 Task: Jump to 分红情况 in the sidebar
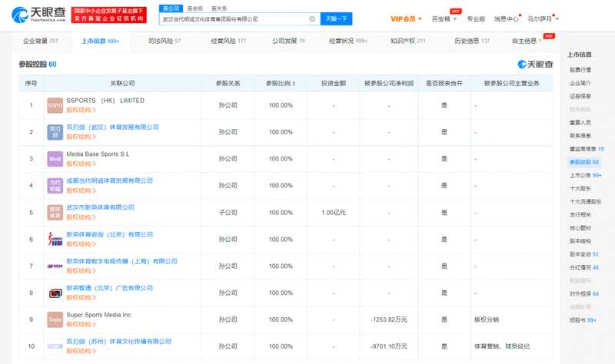point(584,267)
